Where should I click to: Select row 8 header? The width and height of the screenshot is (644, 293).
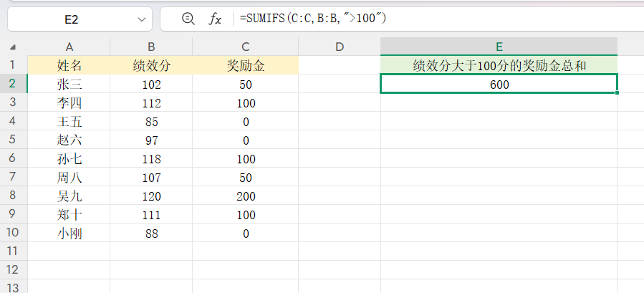[x=14, y=196]
